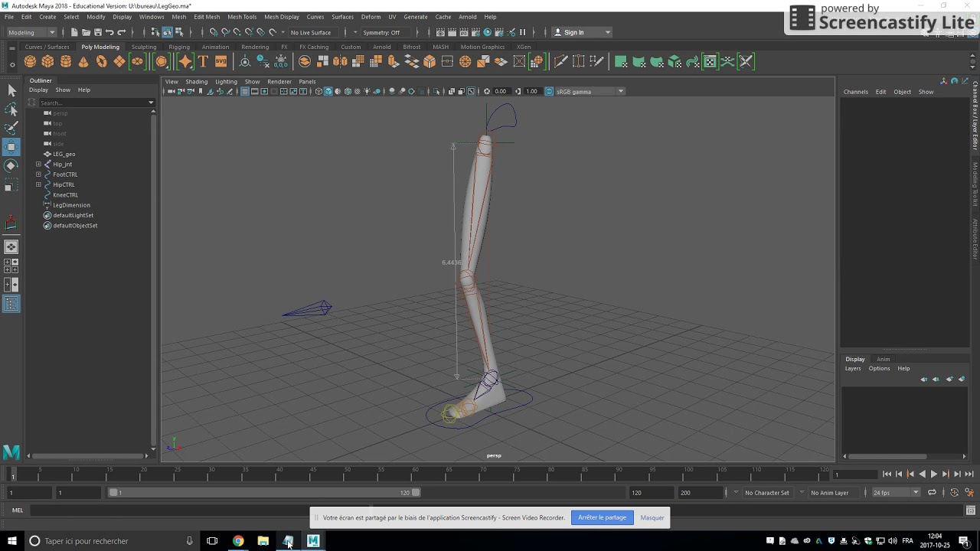Select the Move tool in the toolbox

tap(11, 146)
